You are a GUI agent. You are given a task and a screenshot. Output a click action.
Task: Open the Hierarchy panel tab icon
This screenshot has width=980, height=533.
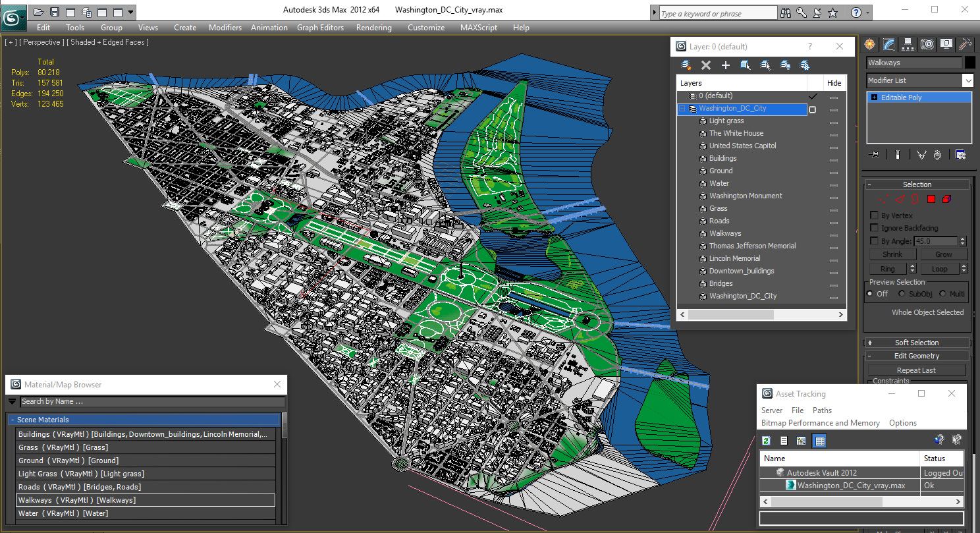click(908, 44)
